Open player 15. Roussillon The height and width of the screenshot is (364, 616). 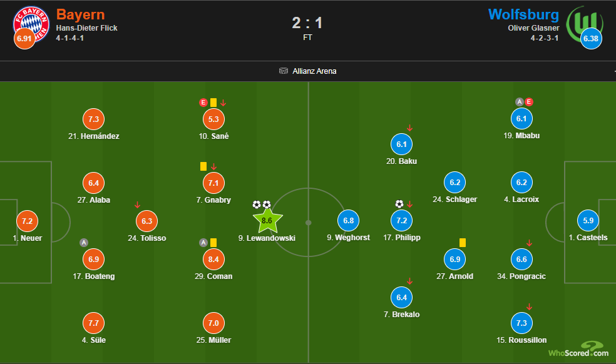(521, 340)
